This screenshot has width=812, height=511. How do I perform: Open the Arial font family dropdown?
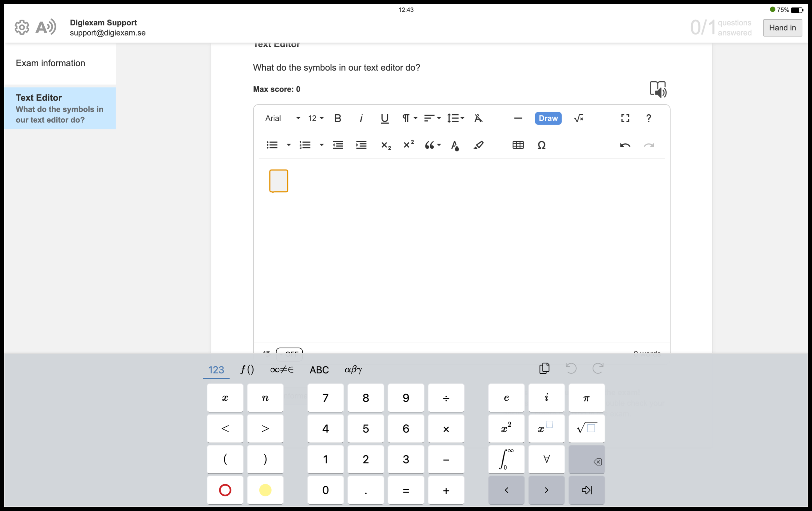pos(282,118)
